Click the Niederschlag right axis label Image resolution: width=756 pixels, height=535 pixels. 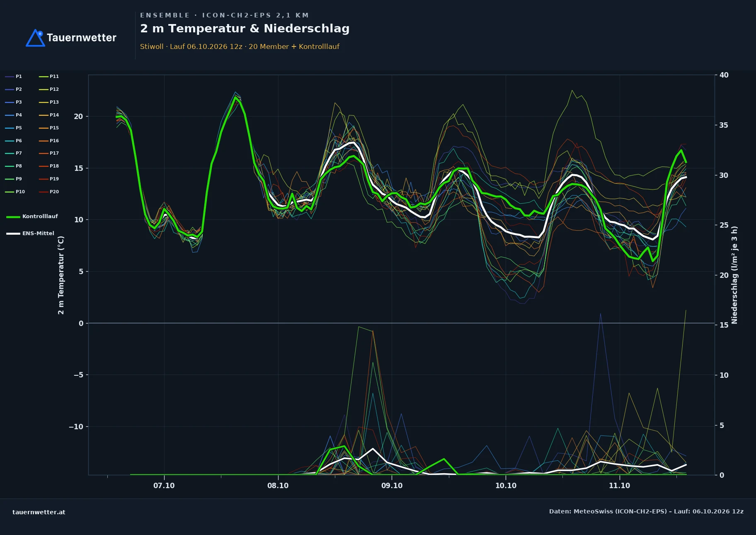coord(734,275)
